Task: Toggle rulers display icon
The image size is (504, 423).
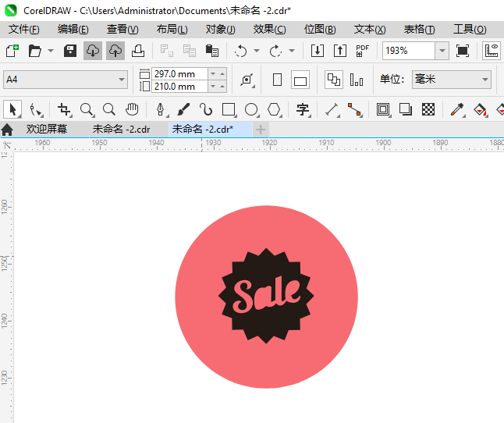Action: (x=492, y=51)
